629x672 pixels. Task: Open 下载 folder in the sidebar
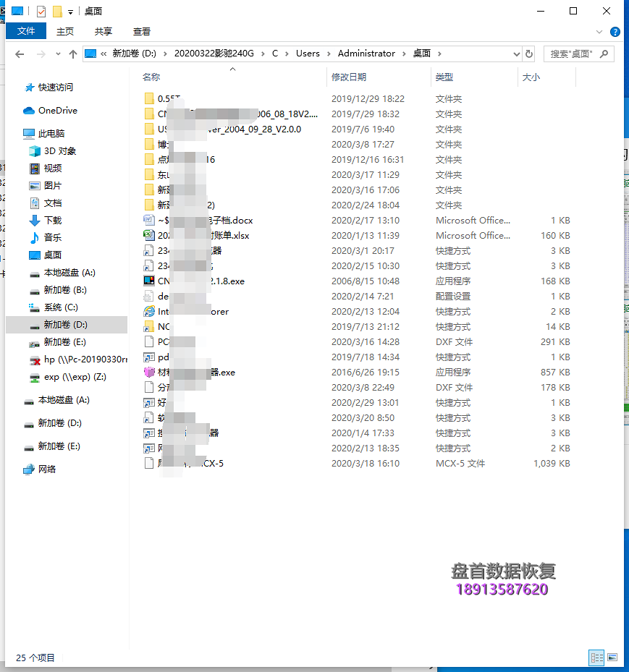[x=52, y=221]
